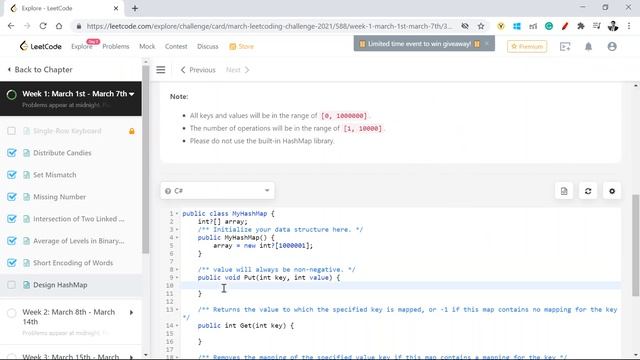
Task: Click the Premium button
Action: click(x=527, y=47)
